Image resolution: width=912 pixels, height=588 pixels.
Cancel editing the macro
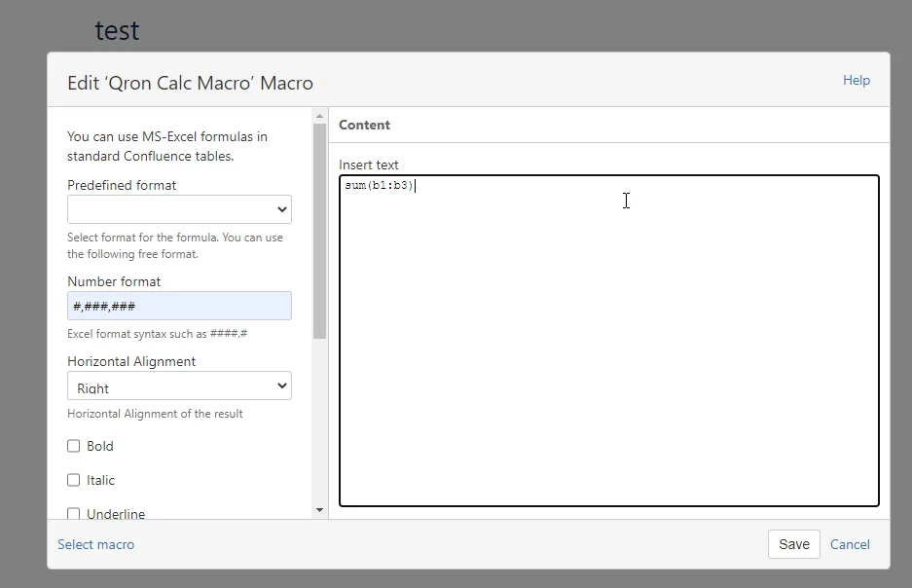(x=850, y=544)
